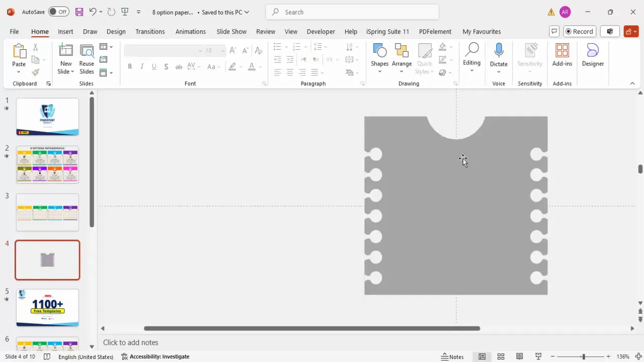Open the Add-ins icon
The height and width of the screenshot is (362, 644).
click(x=562, y=51)
